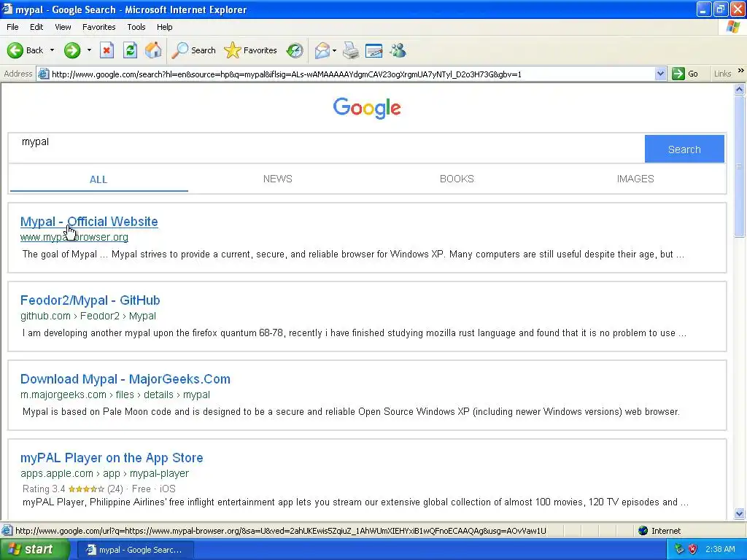Open the Help menu
The image size is (747, 560).
pyautogui.click(x=164, y=27)
